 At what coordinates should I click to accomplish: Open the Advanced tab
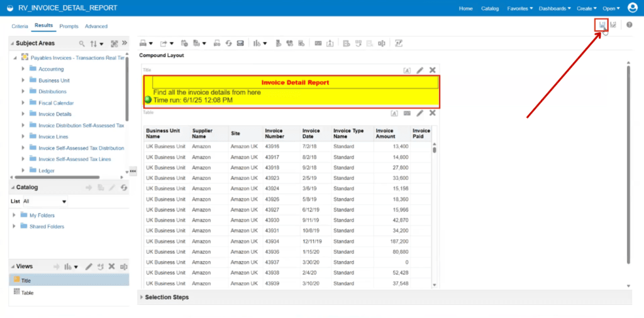pyautogui.click(x=96, y=26)
